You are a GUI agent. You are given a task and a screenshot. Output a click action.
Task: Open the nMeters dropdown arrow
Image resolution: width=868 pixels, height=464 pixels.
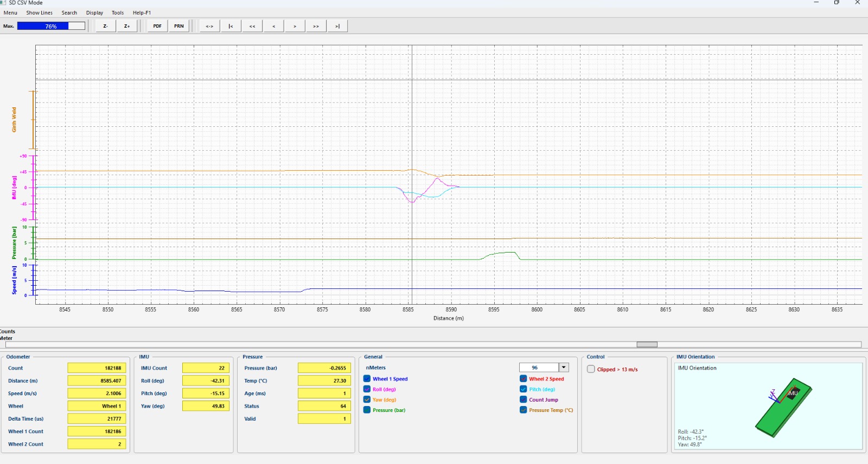tap(564, 368)
